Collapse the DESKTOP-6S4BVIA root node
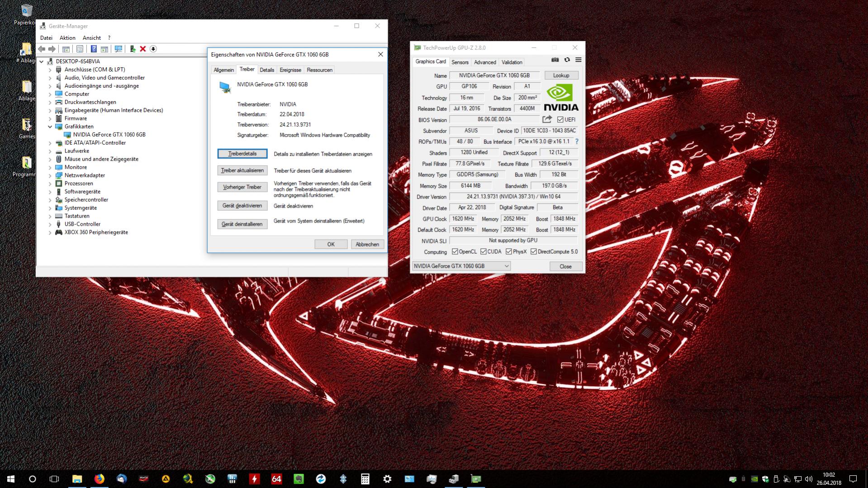The width and height of the screenshot is (868, 488). (x=42, y=62)
